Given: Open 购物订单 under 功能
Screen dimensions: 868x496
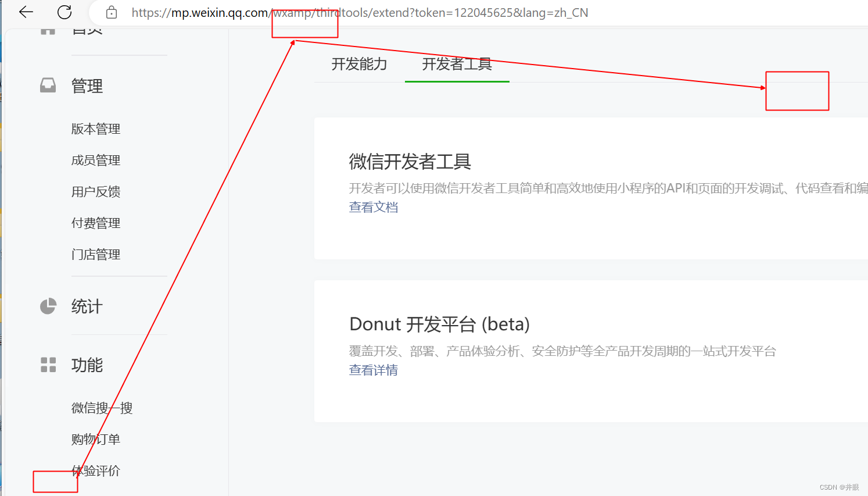Looking at the screenshot, I should 95,439.
